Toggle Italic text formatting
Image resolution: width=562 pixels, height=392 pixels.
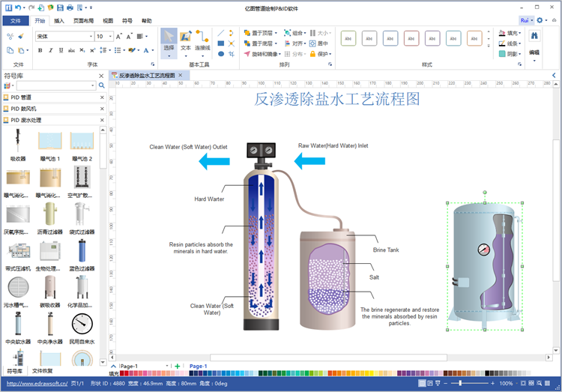click(50, 50)
